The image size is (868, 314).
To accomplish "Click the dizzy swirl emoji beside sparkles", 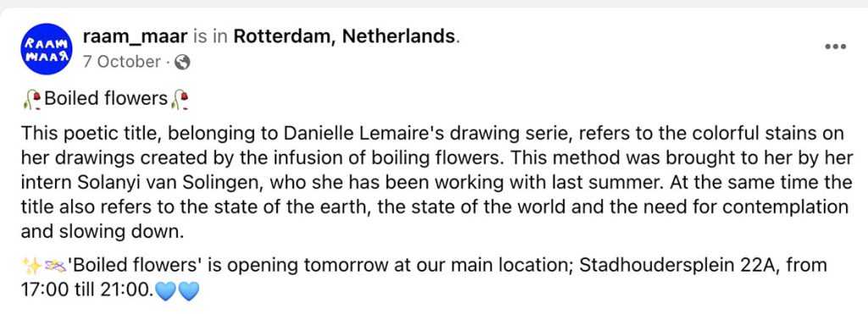I will tap(54, 267).
